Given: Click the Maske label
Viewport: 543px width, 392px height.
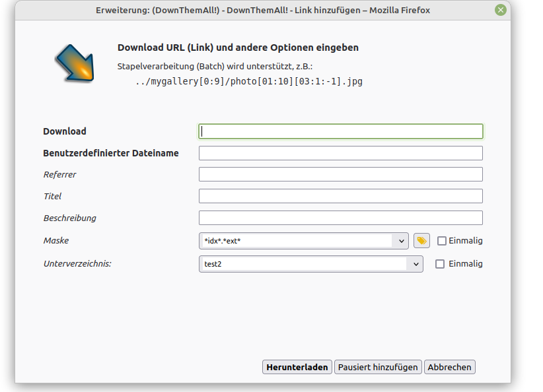Looking at the screenshot, I should 56,240.
